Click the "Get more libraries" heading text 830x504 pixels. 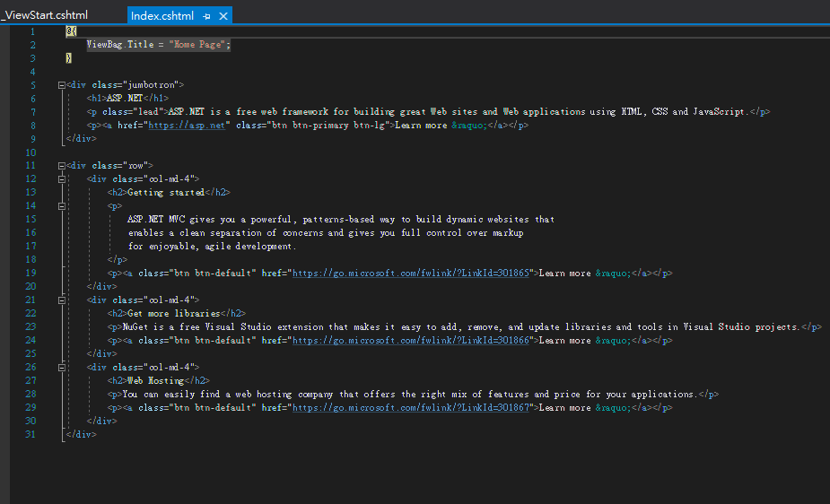173,314
